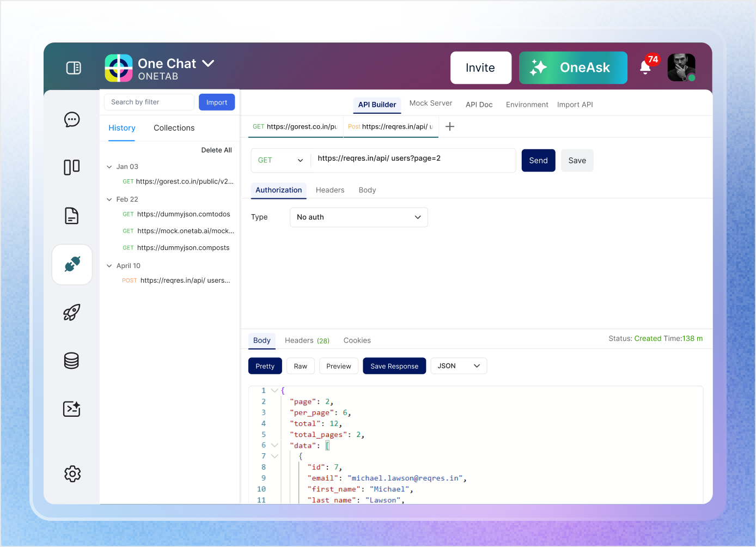Screen dimensions: 756x547
Task: Click the request URL input field
Action: (413, 160)
